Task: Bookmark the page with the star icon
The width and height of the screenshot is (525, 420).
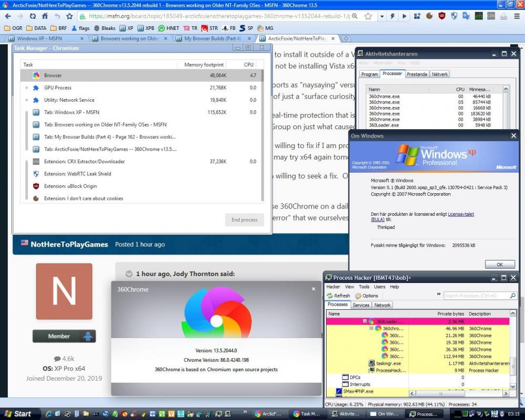Action: click(x=368, y=16)
